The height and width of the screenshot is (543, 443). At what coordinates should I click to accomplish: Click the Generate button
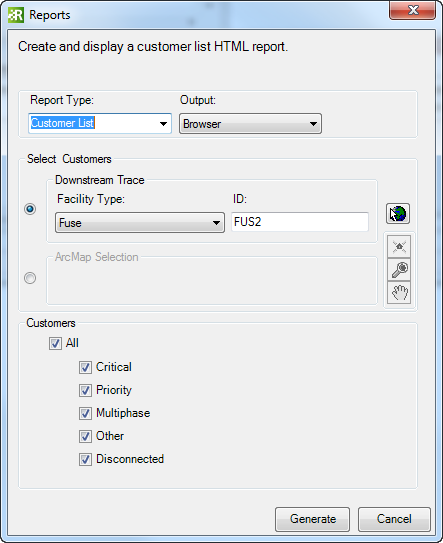click(312, 519)
